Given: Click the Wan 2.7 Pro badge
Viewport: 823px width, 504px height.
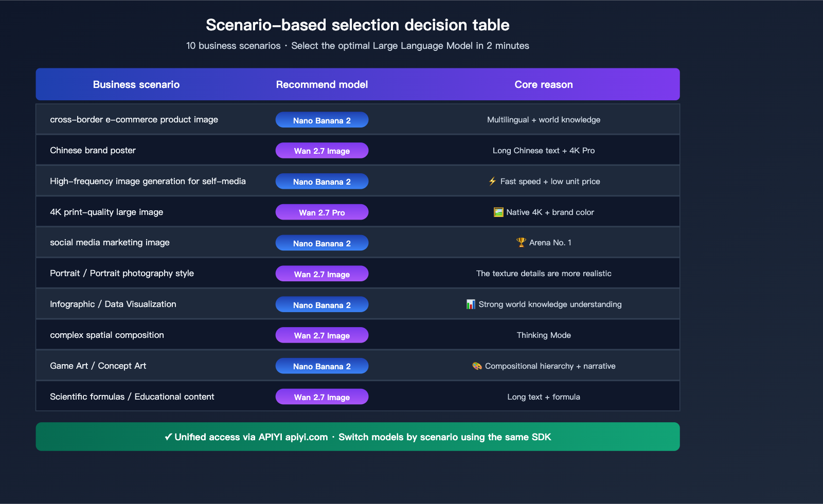Looking at the screenshot, I should (x=322, y=212).
